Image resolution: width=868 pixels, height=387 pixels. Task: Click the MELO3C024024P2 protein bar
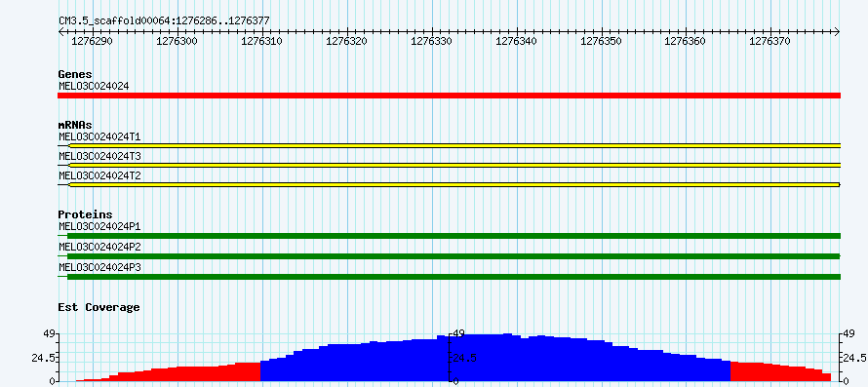(x=449, y=256)
